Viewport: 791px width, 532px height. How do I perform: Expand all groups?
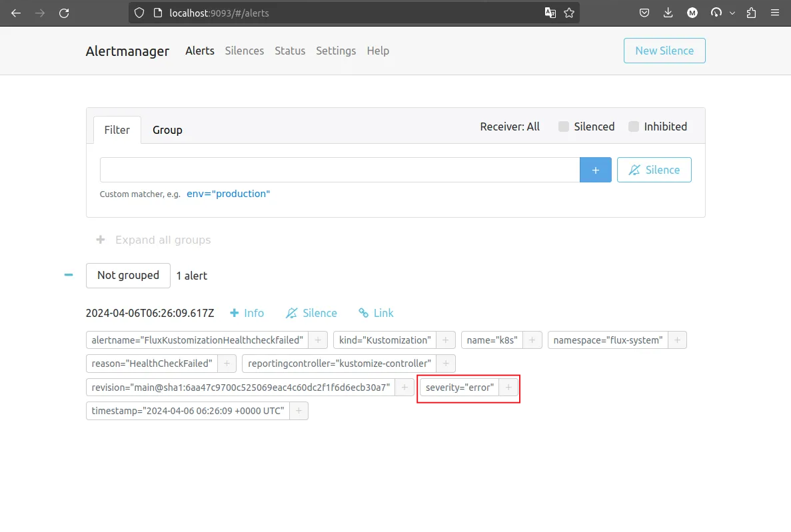pyautogui.click(x=154, y=240)
